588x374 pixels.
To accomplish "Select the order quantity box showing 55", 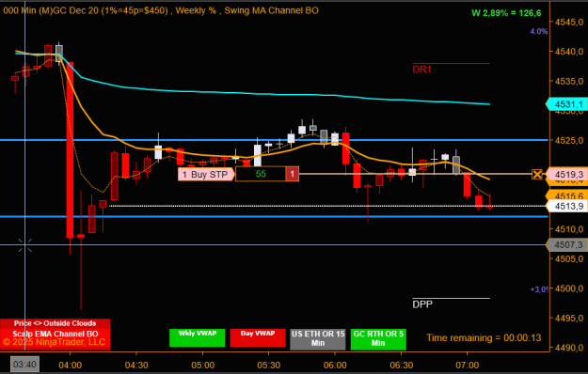I will click(261, 174).
